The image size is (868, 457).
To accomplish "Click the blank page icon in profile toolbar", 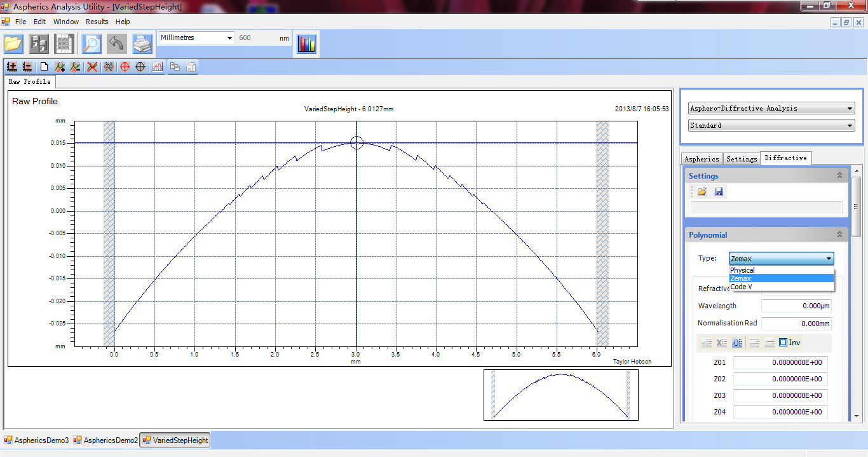I will coord(44,66).
